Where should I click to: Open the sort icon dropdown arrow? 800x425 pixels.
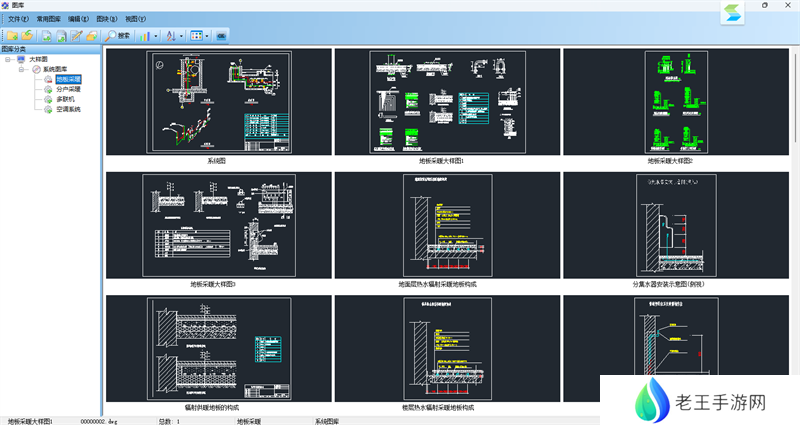pyautogui.click(x=181, y=35)
